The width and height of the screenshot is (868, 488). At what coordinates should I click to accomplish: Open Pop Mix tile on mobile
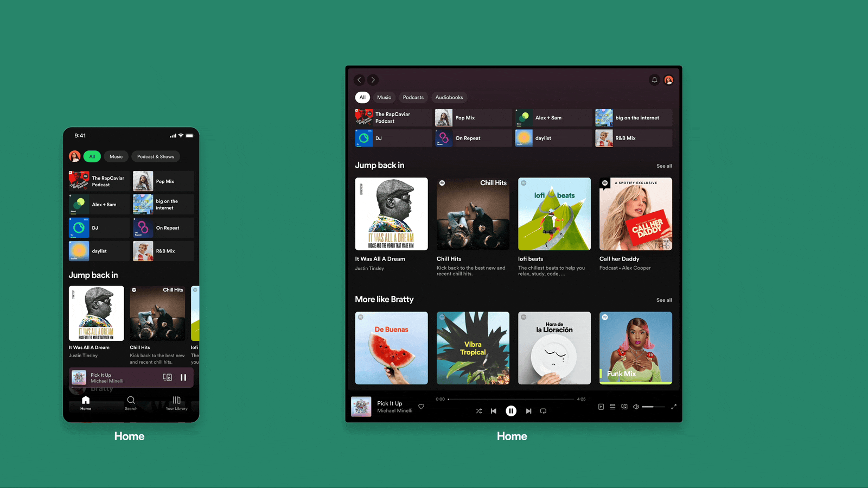(163, 181)
